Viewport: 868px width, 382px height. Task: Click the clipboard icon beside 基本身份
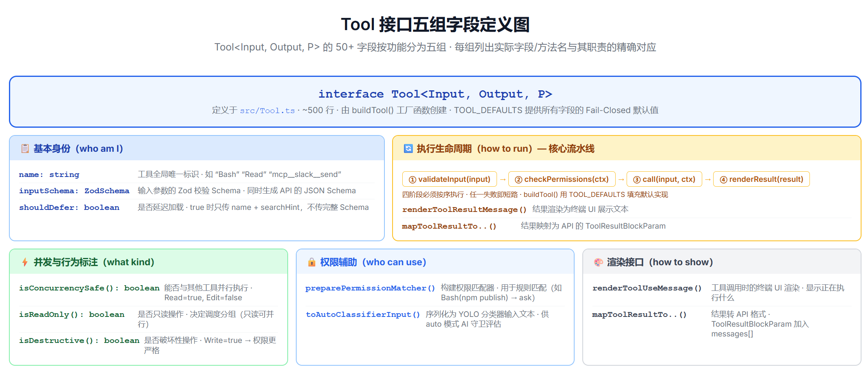25,149
